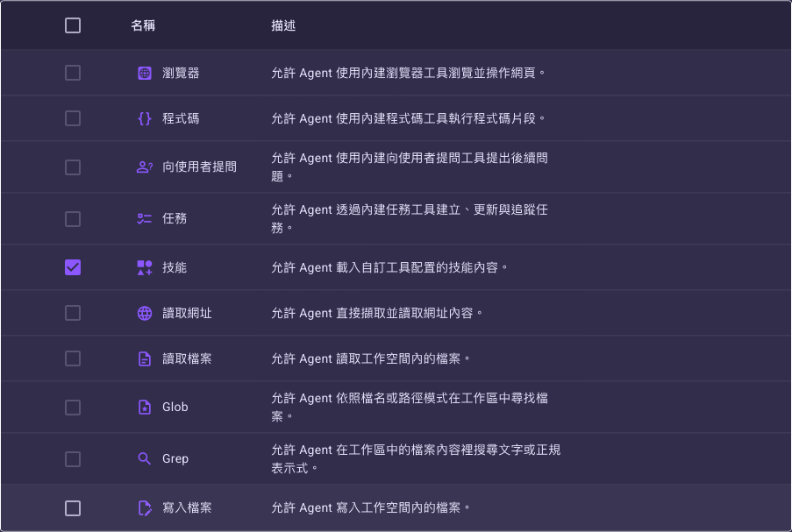Enable the 讀取檔案 checkbox
This screenshot has width=792, height=532.
tap(73, 358)
